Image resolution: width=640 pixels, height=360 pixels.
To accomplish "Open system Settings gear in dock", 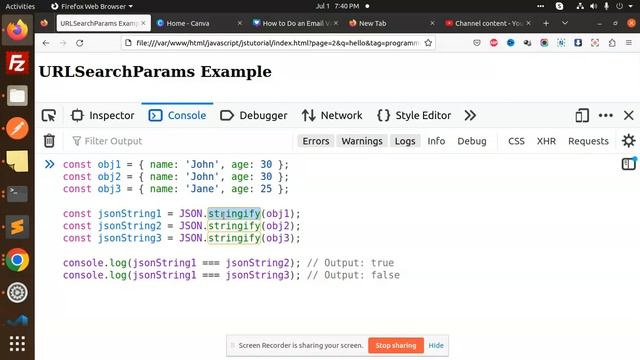I will point(17,292).
